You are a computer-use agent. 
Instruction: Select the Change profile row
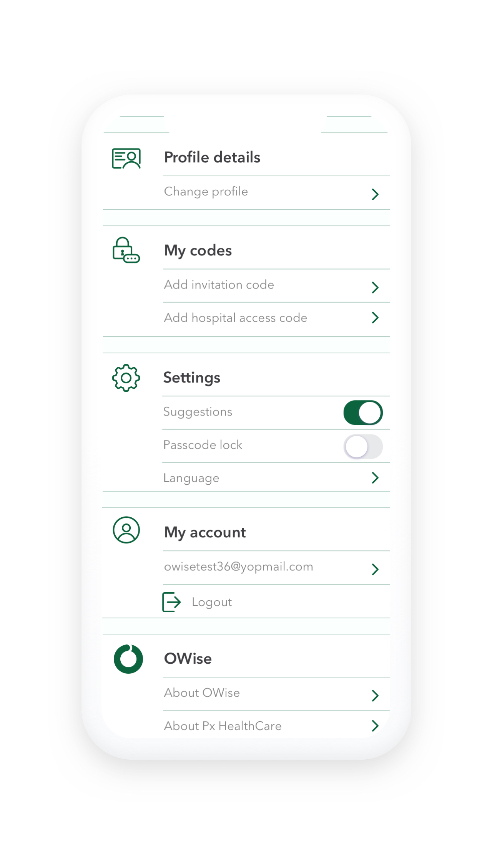pyautogui.click(x=276, y=192)
